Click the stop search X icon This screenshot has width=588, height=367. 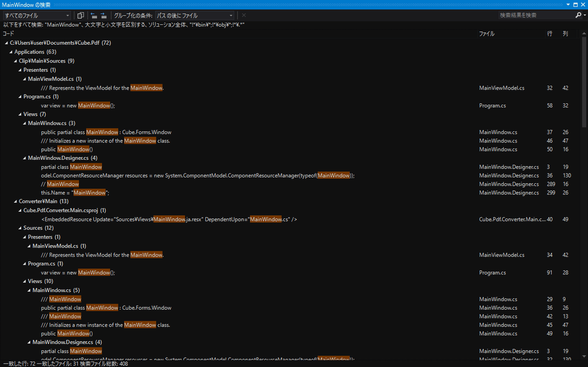(x=244, y=15)
